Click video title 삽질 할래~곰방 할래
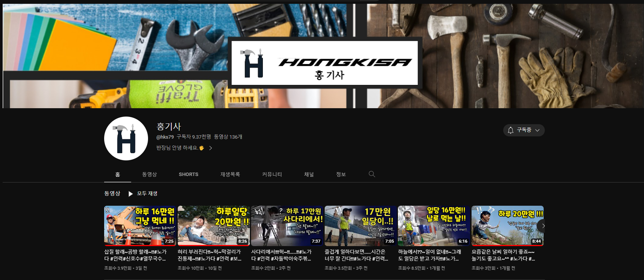Viewport: 644px width, 280px height. click(x=135, y=255)
